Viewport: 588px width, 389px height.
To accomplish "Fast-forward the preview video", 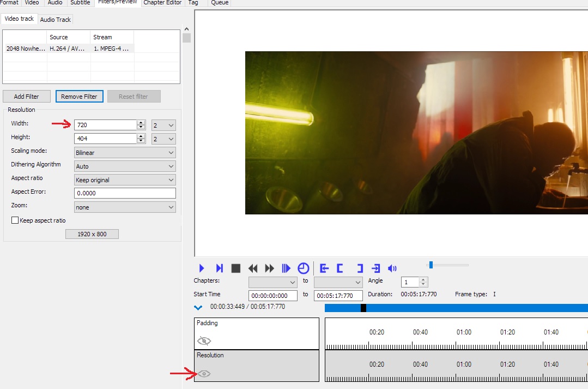I will pos(269,268).
